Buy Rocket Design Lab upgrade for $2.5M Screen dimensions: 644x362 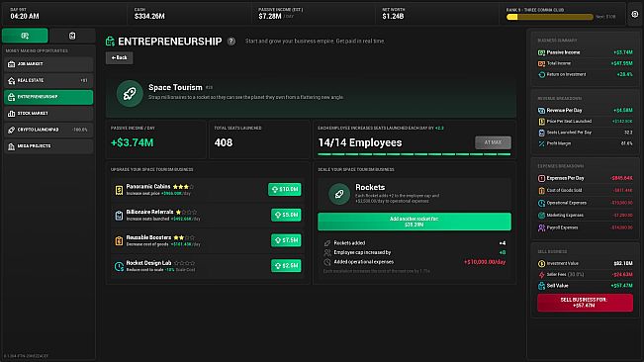pyautogui.click(x=286, y=265)
